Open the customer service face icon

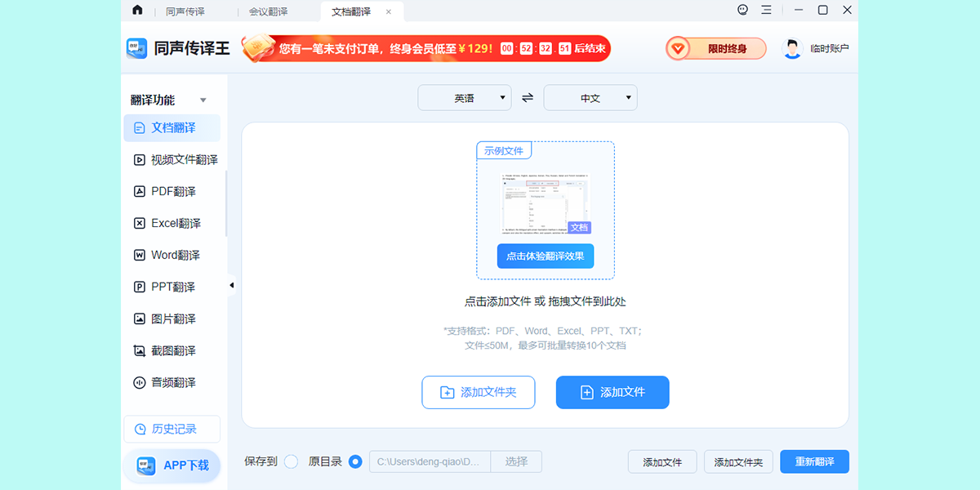click(742, 10)
